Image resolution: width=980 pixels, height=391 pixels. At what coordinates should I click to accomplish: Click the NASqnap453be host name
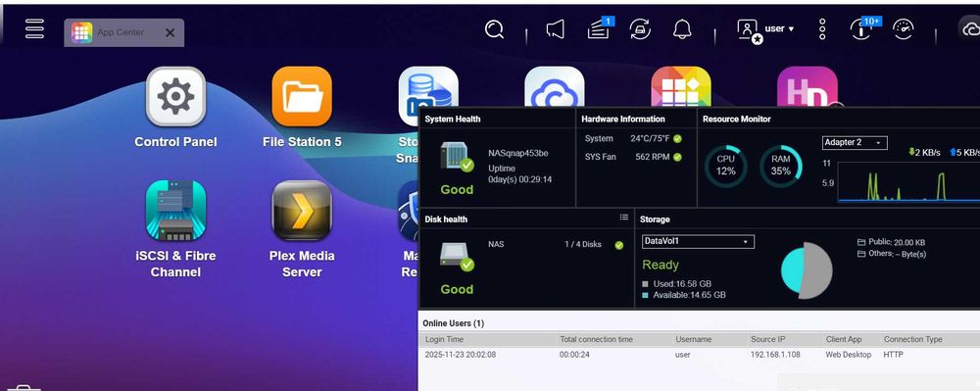(518, 154)
